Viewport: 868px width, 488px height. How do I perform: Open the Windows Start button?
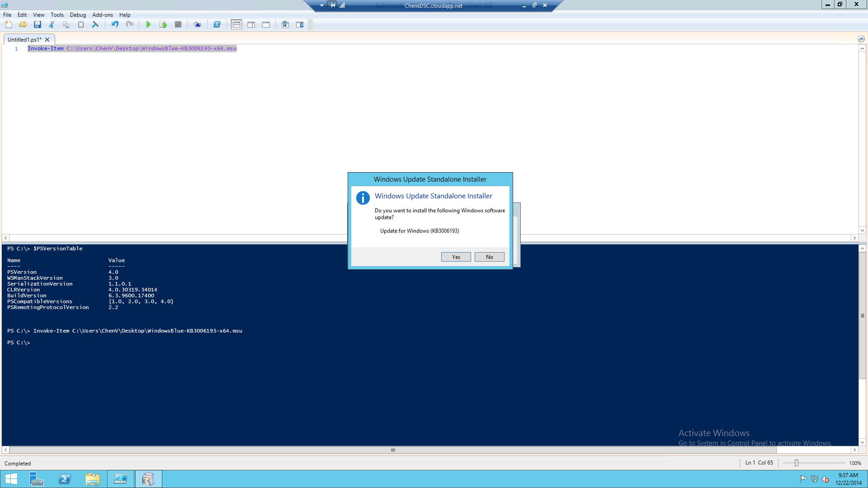[11, 479]
